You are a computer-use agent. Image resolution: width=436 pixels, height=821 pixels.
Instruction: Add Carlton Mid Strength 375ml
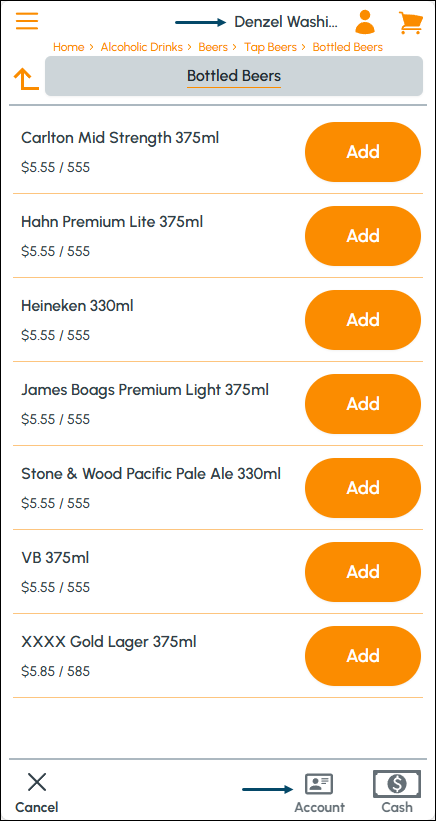pos(363,152)
